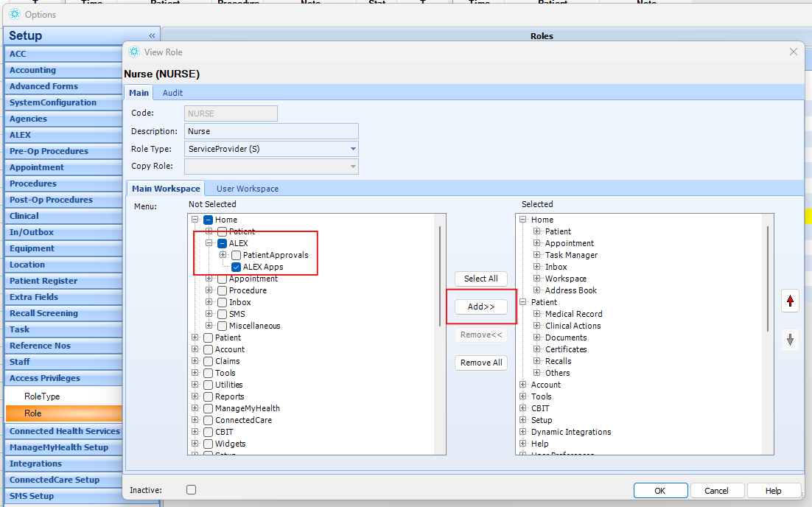Viewport: 812px width, 507px height.
Task: Click the Add>> button
Action: (481, 307)
